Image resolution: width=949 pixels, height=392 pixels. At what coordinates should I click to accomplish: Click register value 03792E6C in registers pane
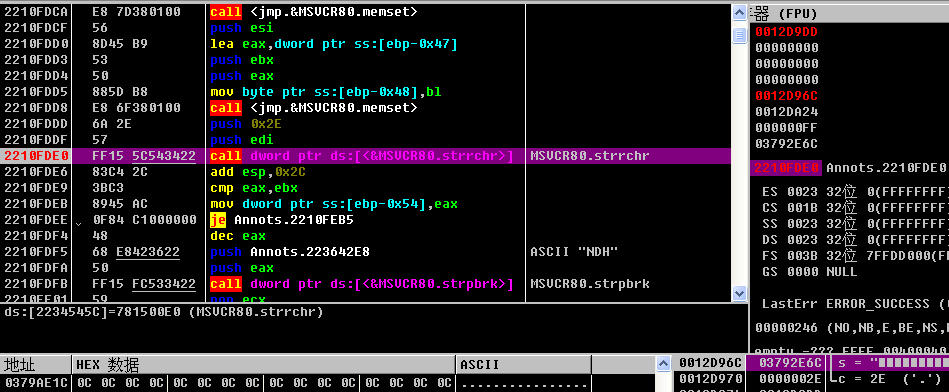click(x=786, y=143)
